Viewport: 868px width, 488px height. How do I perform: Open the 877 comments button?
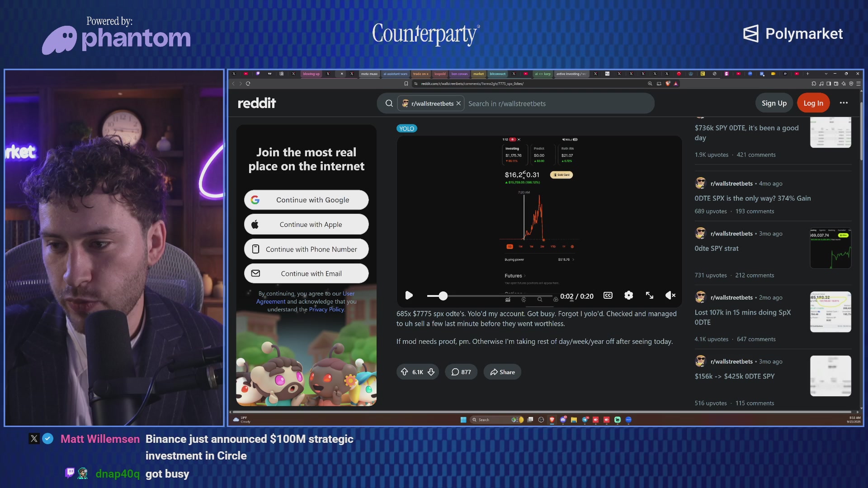click(x=461, y=372)
